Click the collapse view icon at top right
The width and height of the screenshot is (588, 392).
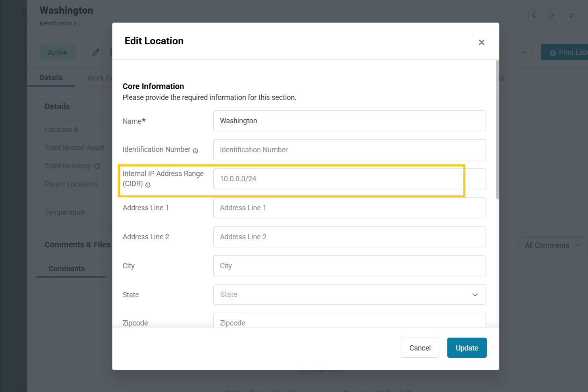point(571,15)
